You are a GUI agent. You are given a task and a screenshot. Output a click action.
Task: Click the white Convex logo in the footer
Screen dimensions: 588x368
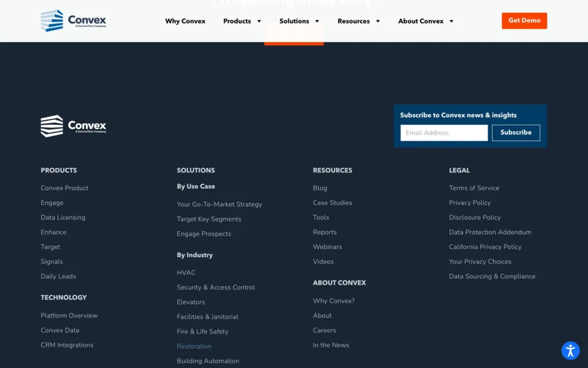pos(73,126)
